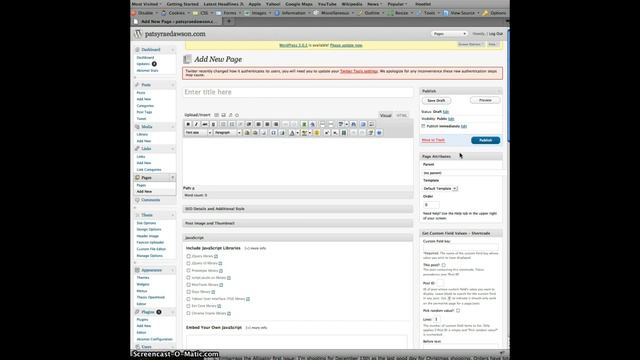Image resolution: width=640 pixels, height=360 pixels.
Task: Click the Add Media icon after Upload/Insert
Action: (237, 115)
